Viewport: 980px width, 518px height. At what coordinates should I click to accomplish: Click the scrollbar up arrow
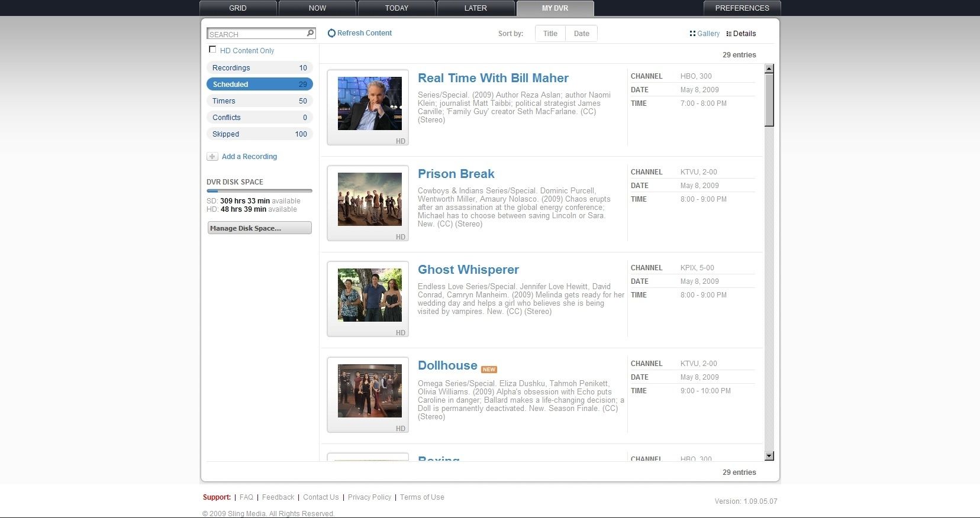(769, 69)
